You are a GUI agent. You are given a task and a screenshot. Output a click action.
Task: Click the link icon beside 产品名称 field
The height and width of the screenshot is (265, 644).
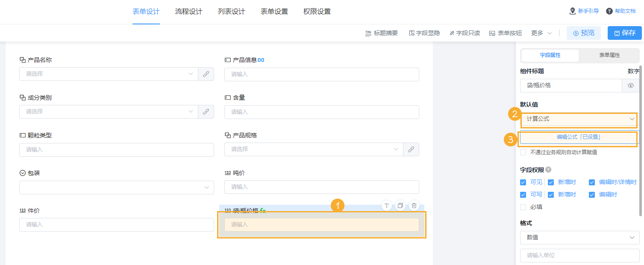(206, 74)
